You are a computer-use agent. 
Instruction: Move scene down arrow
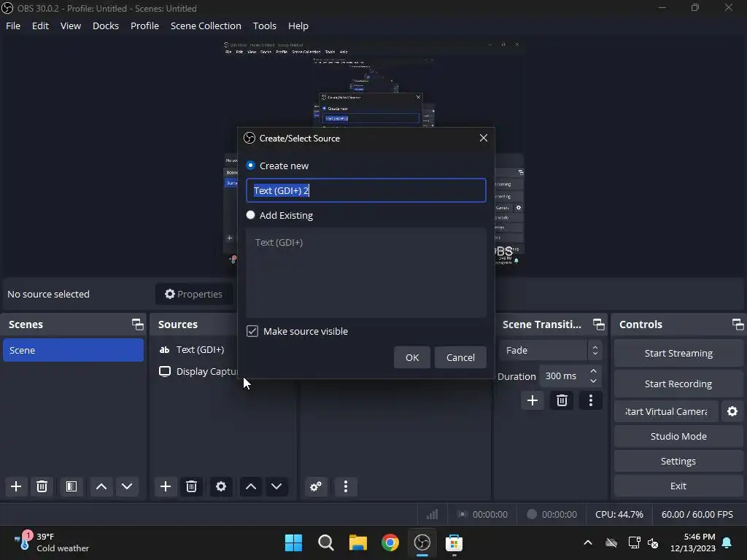[x=127, y=486]
